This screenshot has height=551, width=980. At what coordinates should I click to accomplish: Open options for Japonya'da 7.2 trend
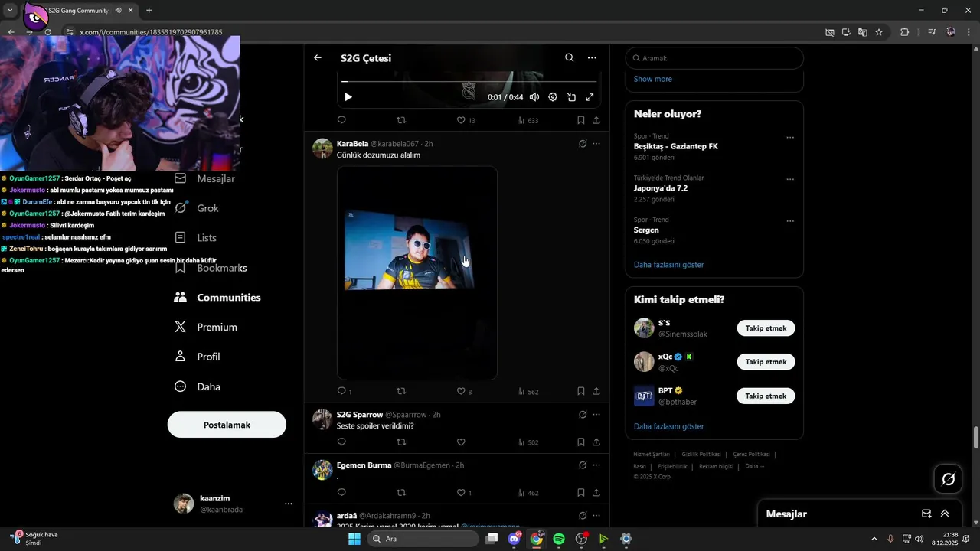tap(790, 180)
